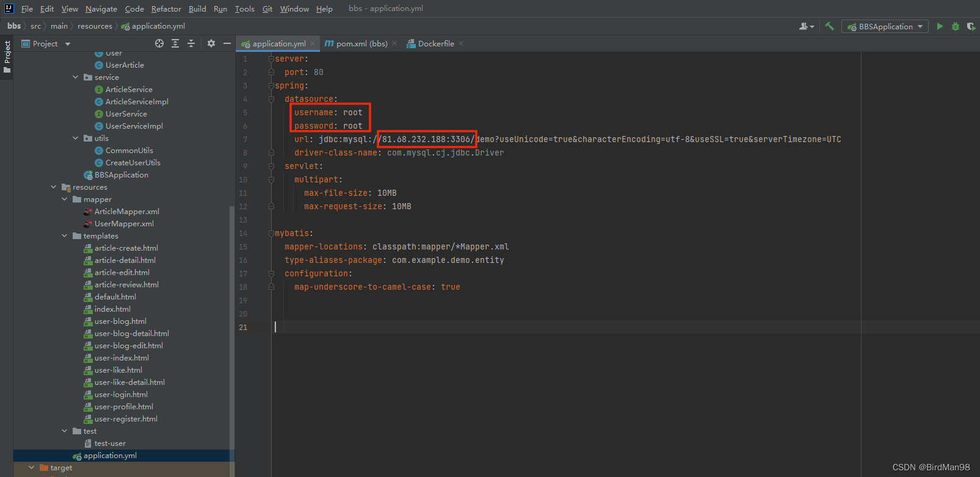
Task: Fold the server block at line 1
Action: click(x=271, y=59)
